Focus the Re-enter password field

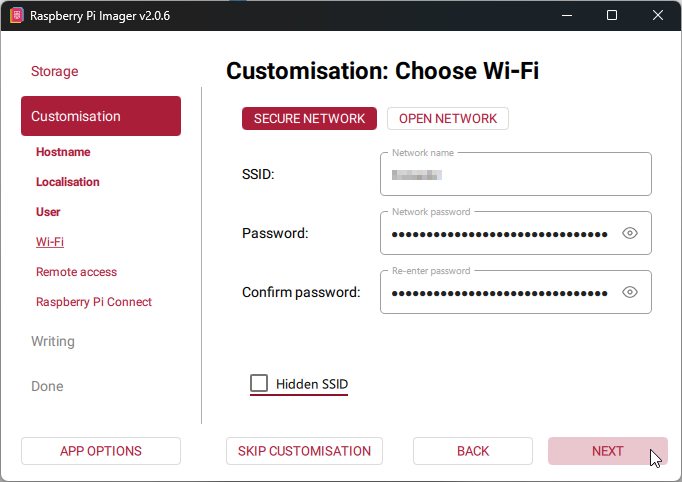pos(500,292)
